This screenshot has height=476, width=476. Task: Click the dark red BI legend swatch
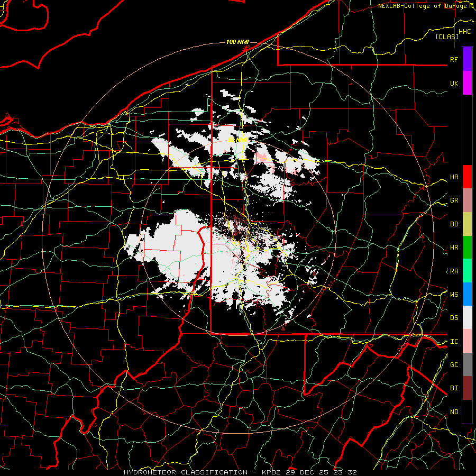click(x=467, y=388)
